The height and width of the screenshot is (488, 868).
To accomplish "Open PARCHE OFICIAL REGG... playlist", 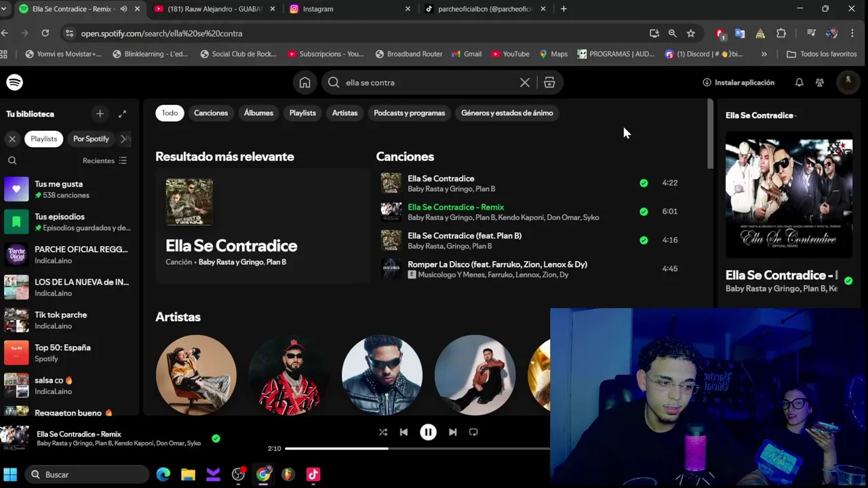I will pos(68,255).
